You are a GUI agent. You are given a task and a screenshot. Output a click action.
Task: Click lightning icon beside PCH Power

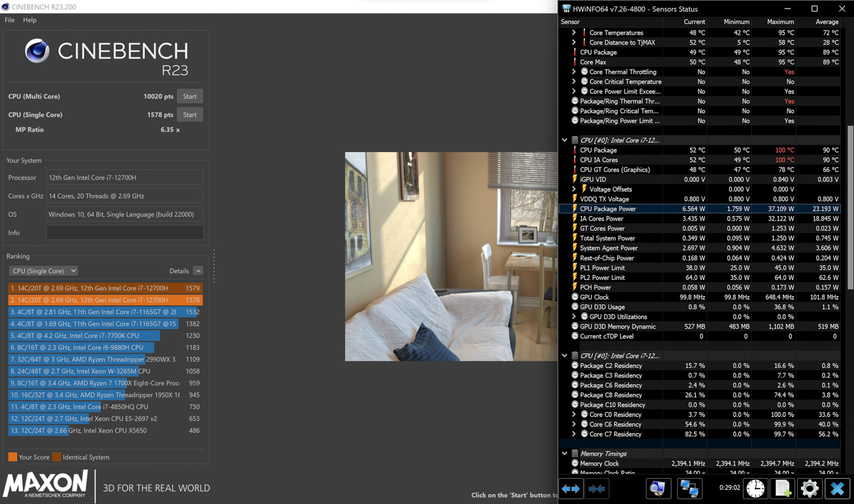(574, 287)
